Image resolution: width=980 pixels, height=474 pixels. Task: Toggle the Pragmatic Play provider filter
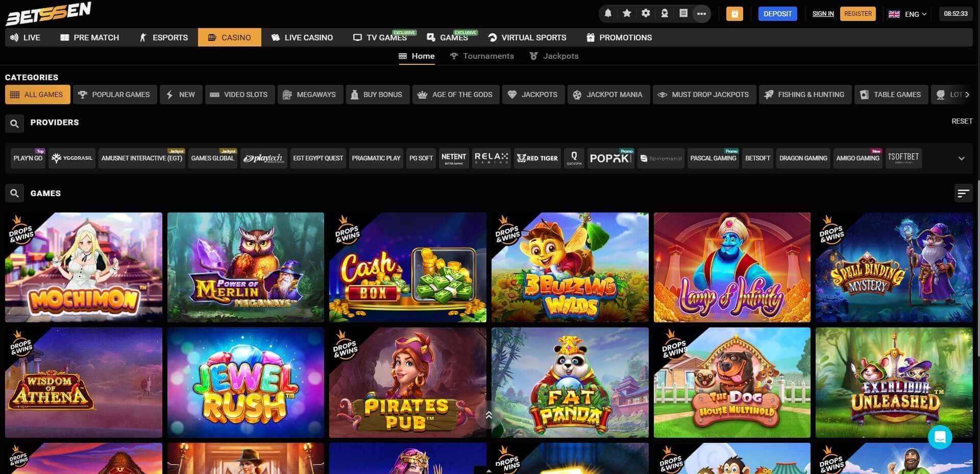(376, 158)
